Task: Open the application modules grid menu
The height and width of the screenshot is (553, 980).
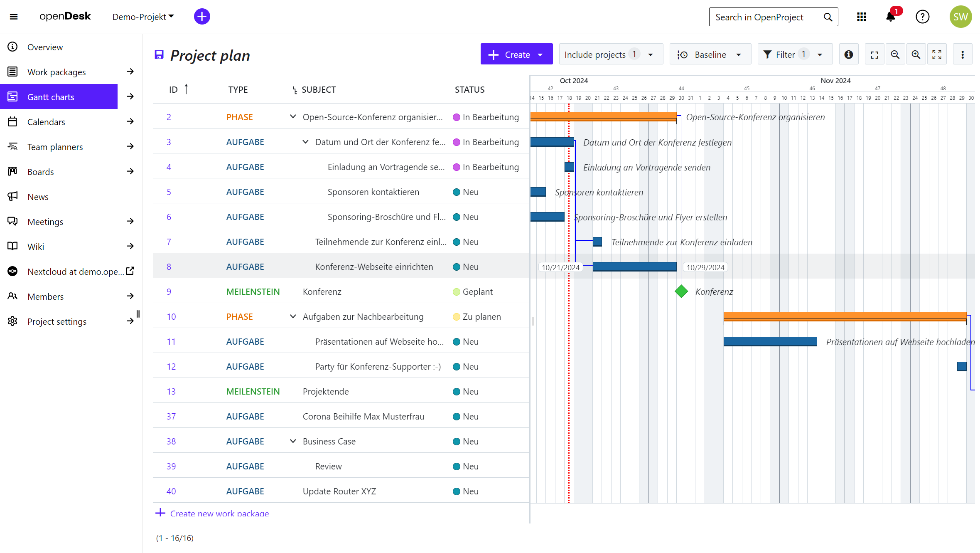Action: [x=861, y=17]
